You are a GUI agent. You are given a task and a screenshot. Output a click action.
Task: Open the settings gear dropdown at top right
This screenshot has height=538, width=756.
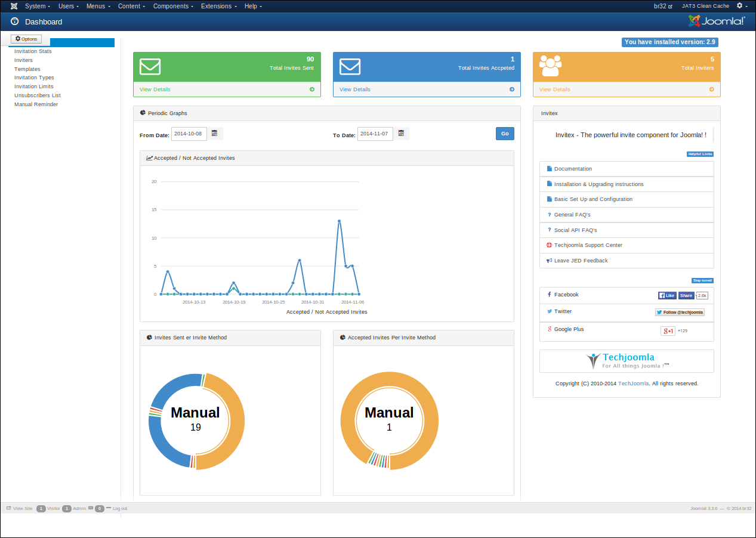coord(742,6)
